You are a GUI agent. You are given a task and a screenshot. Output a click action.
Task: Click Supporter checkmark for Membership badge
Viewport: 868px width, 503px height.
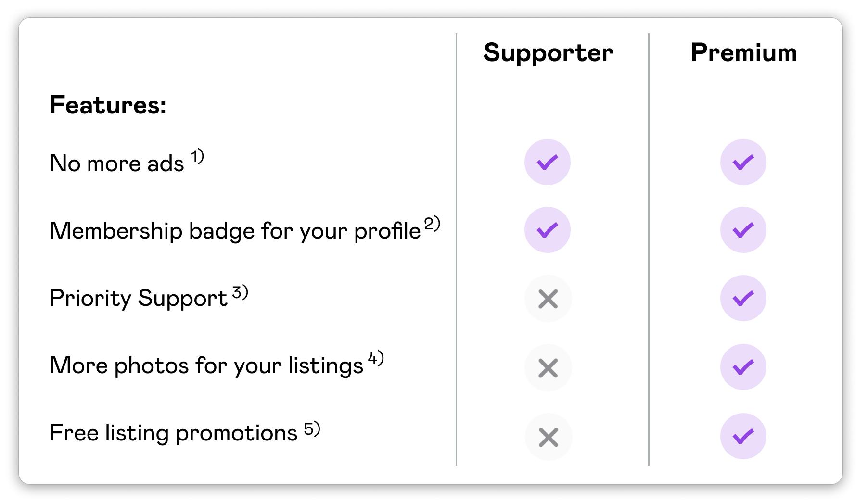tap(548, 230)
